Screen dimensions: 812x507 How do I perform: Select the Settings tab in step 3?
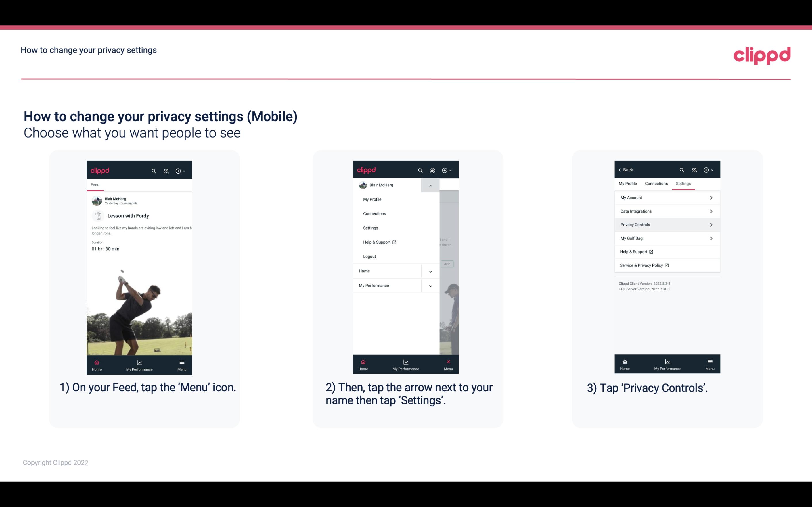pos(683,183)
